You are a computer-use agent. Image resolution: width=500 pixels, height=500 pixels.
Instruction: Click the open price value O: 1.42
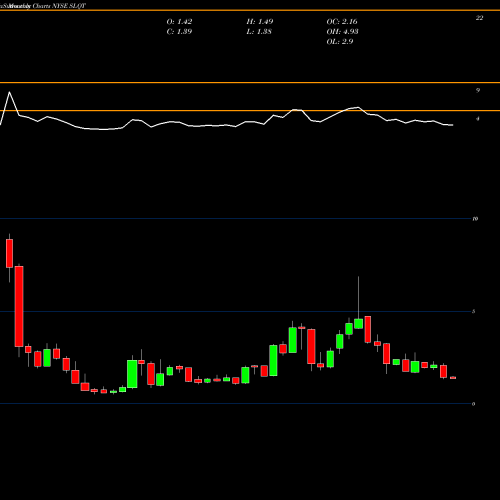coord(179,22)
